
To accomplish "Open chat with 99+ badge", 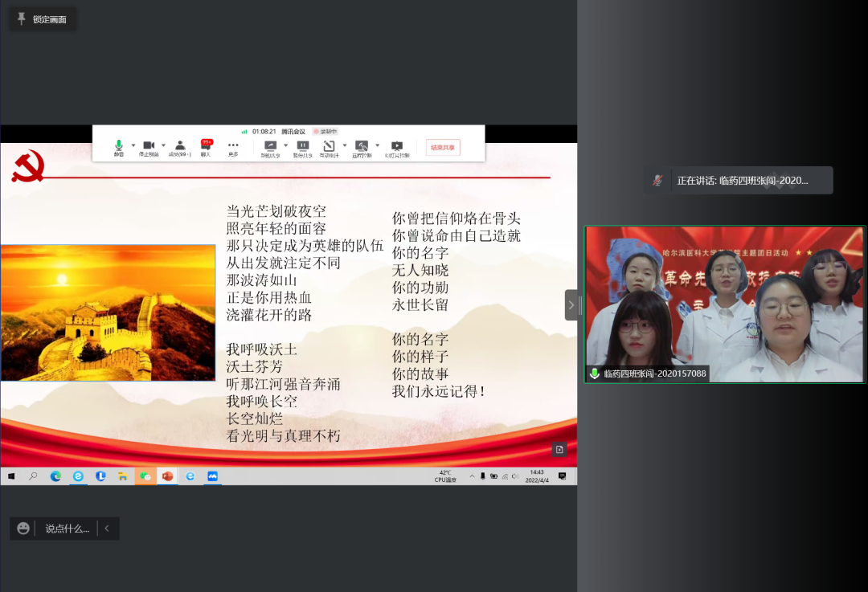I will coord(206,146).
